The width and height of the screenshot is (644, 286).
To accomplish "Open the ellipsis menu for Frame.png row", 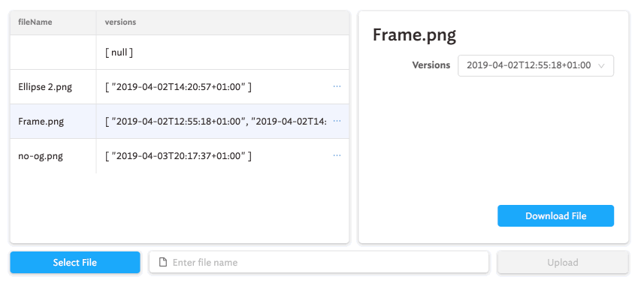I will coord(337,121).
